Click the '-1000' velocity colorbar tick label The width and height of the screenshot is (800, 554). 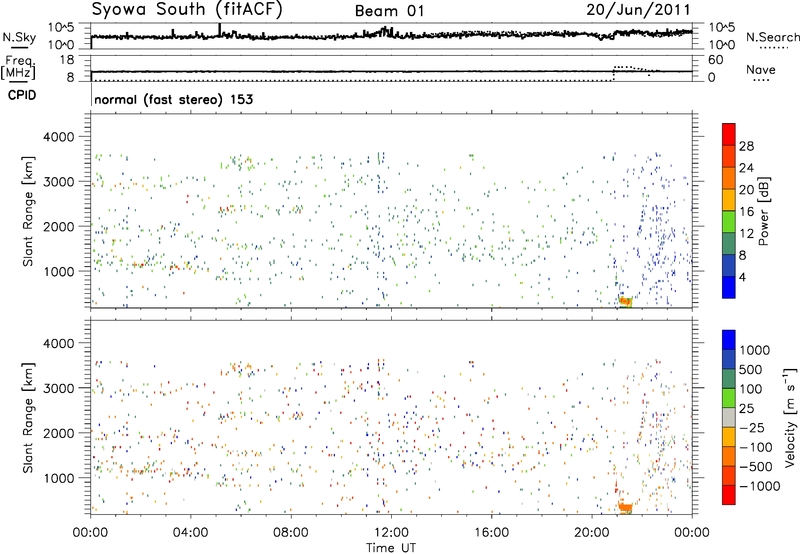click(760, 486)
